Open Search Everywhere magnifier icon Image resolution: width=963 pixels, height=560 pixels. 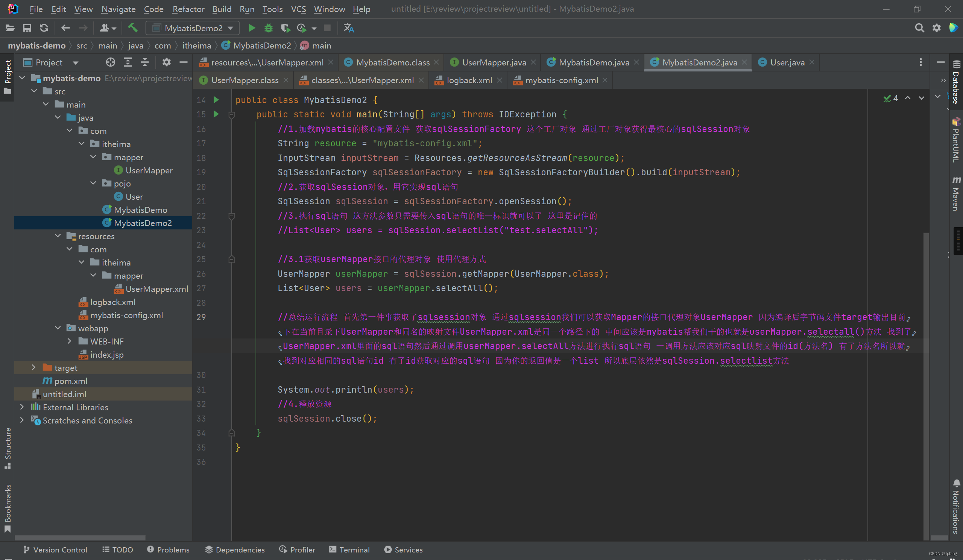pos(919,28)
